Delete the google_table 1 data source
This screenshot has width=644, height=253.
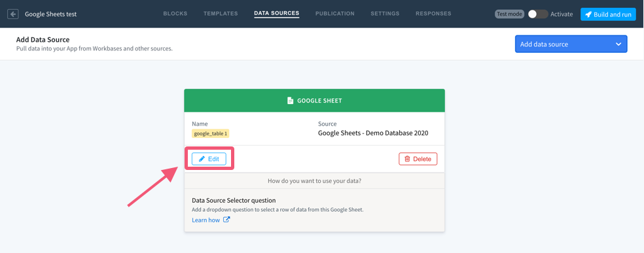[x=418, y=159]
